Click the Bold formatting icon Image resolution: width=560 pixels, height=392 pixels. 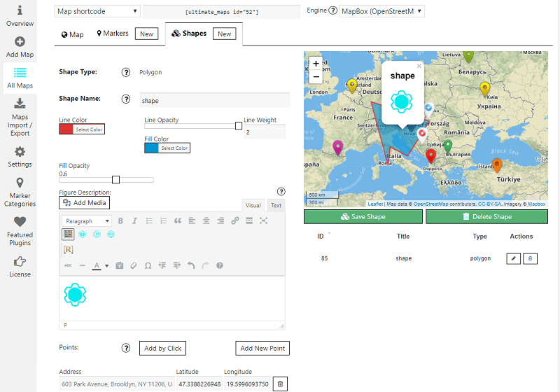point(120,221)
